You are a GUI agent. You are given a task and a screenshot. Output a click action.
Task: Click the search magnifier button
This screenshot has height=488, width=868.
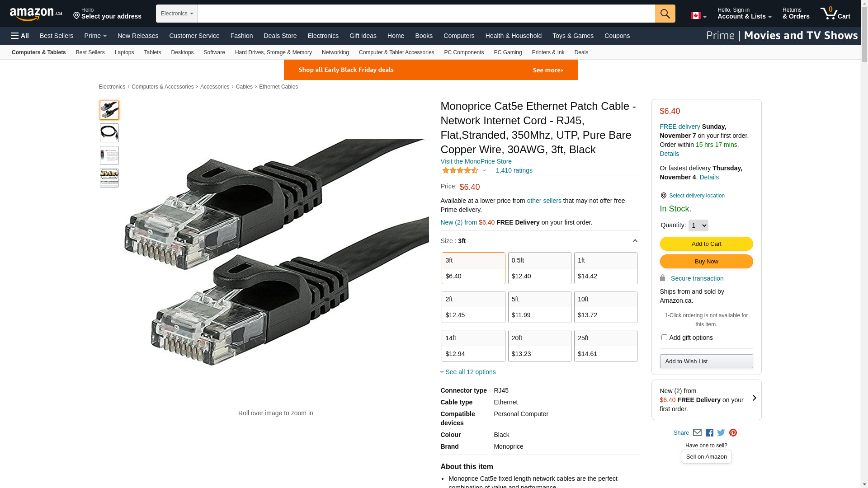coord(665,14)
